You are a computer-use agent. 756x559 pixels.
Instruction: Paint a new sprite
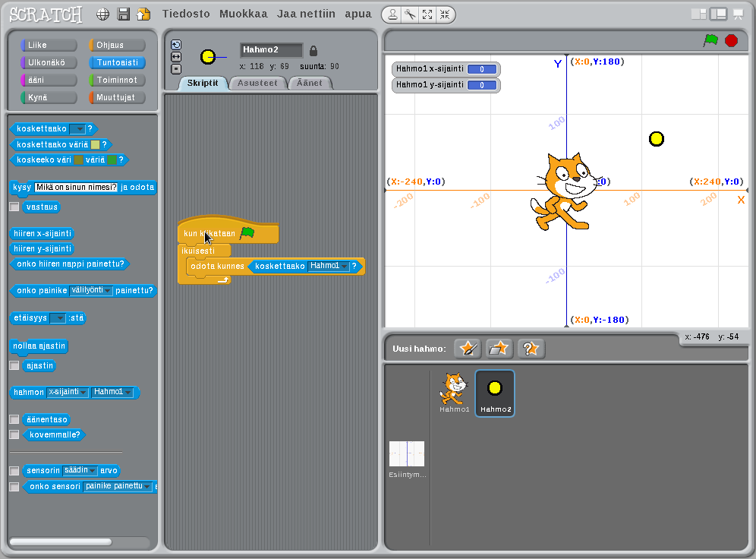coord(468,348)
